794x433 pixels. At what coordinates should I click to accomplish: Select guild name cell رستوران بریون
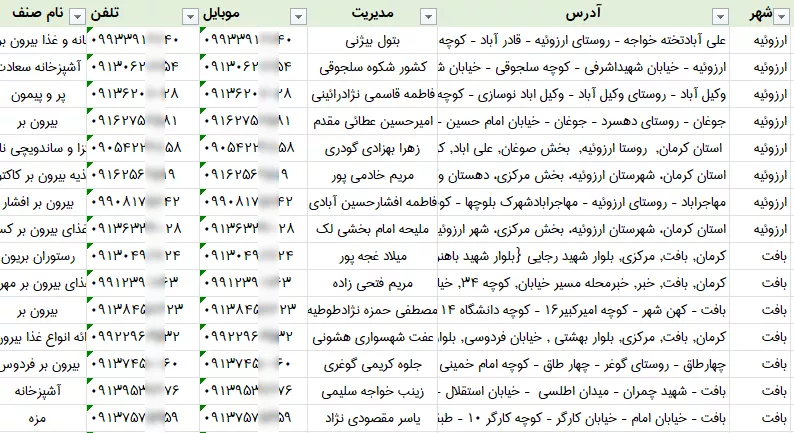click(43, 256)
